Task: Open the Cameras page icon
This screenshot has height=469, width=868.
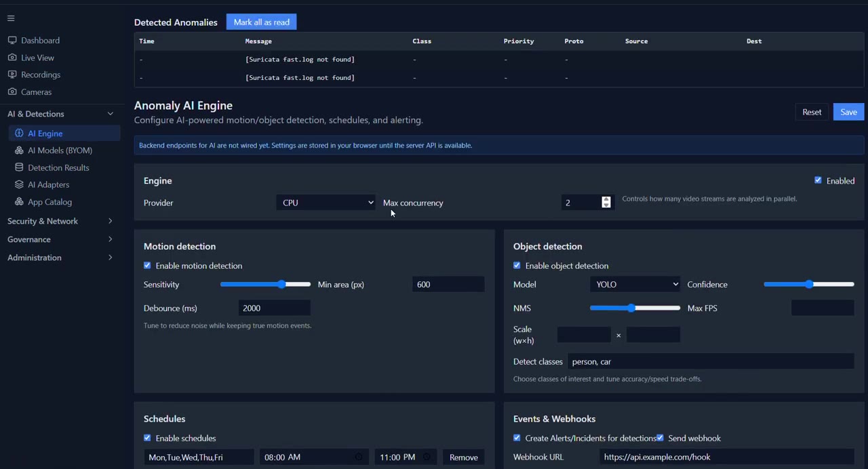Action: click(12, 91)
